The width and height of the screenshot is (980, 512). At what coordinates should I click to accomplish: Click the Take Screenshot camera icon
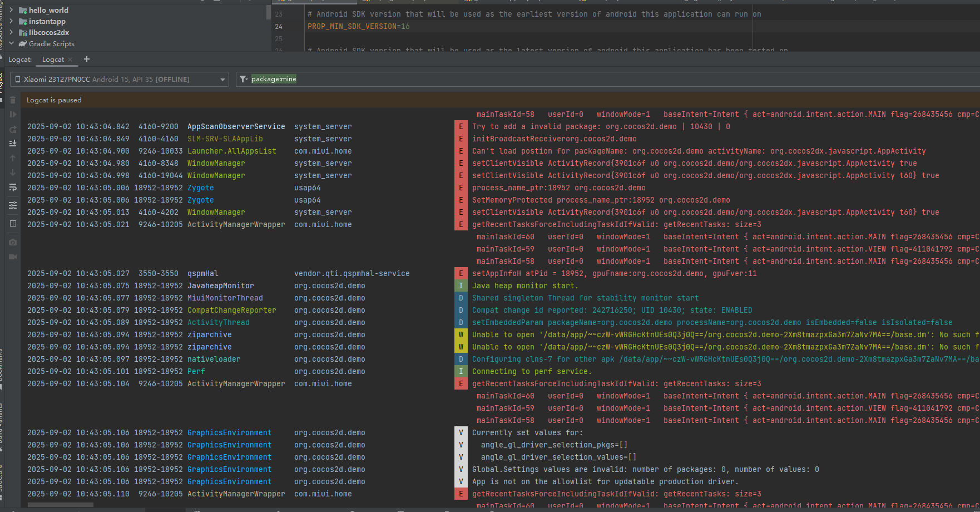coord(13,242)
